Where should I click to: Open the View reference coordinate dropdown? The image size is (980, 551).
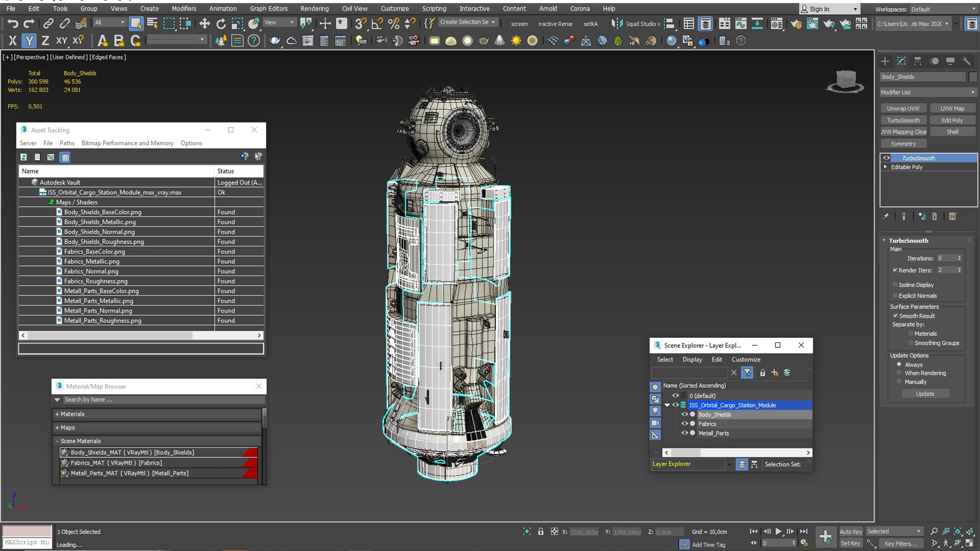point(279,22)
